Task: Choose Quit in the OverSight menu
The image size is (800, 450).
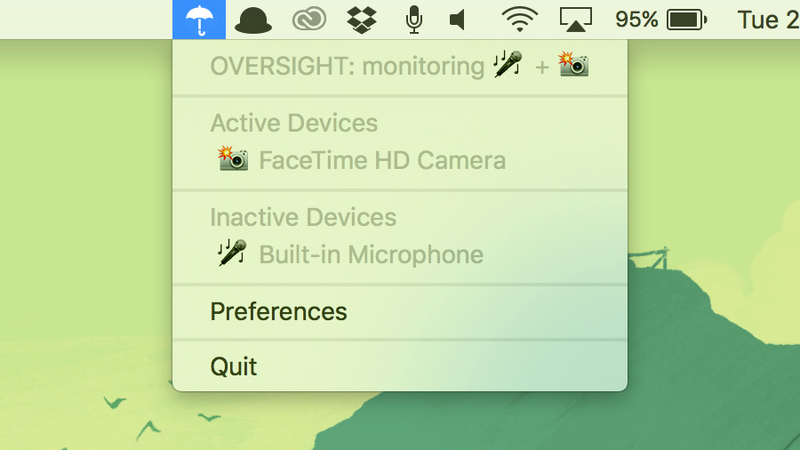Action: (400, 366)
